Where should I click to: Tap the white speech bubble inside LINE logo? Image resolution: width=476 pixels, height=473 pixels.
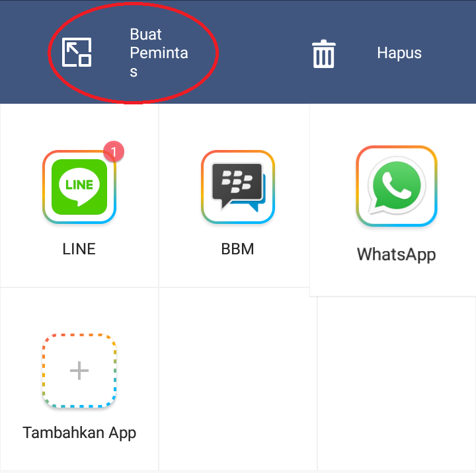point(79,186)
